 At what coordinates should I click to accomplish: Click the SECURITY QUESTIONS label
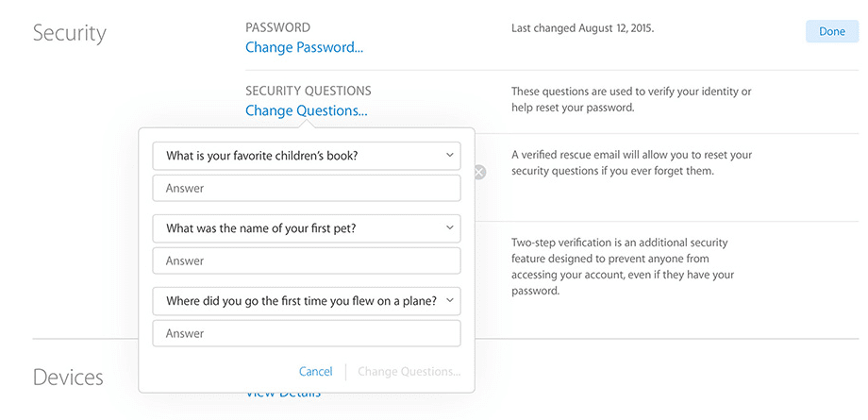click(309, 91)
